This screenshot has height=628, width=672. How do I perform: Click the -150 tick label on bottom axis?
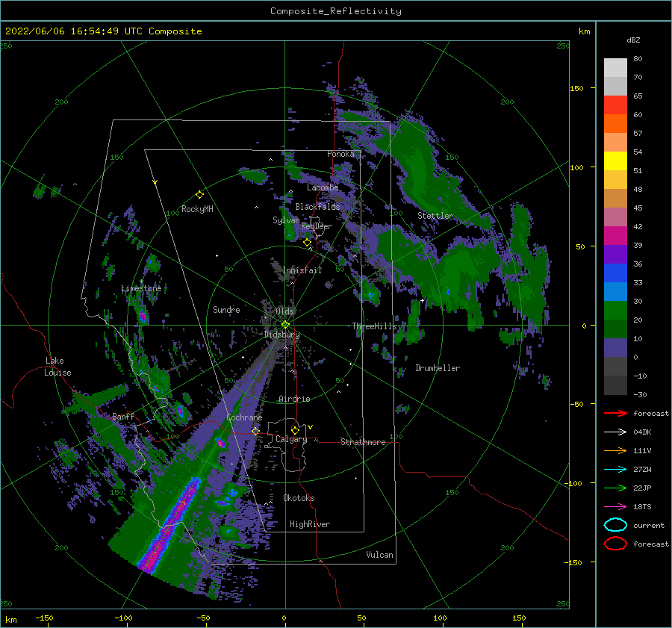44,618
